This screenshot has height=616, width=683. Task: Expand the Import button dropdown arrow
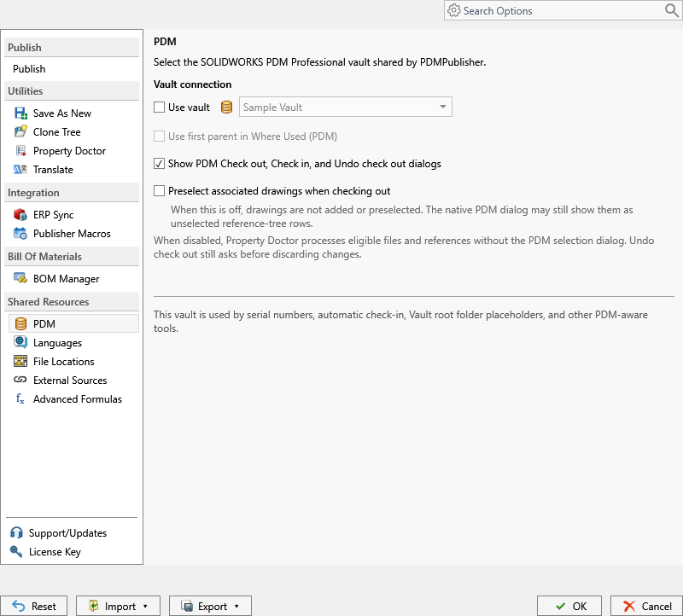pos(145,607)
